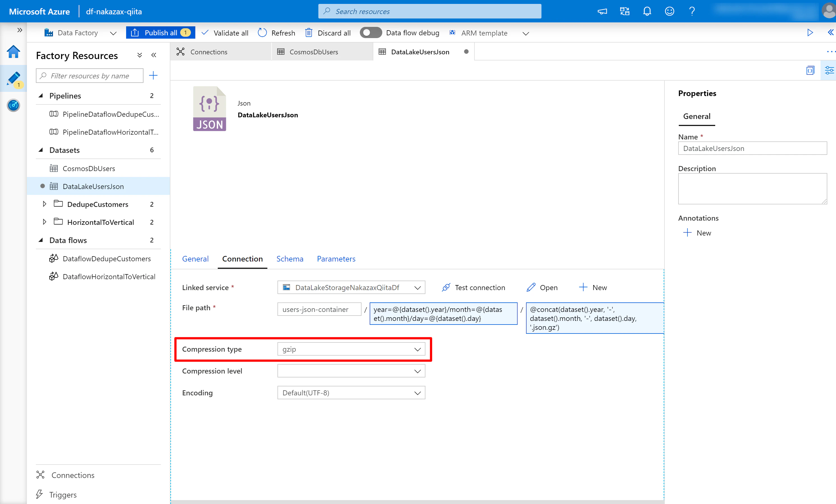Add a new factory resource
The height and width of the screenshot is (504, 836).
pyautogui.click(x=153, y=75)
